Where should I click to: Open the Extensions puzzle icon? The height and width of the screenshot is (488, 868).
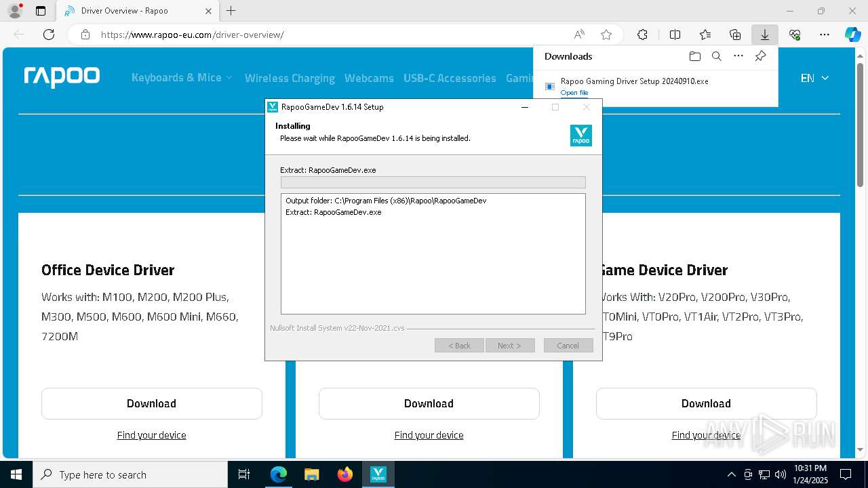tap(642, 35)
